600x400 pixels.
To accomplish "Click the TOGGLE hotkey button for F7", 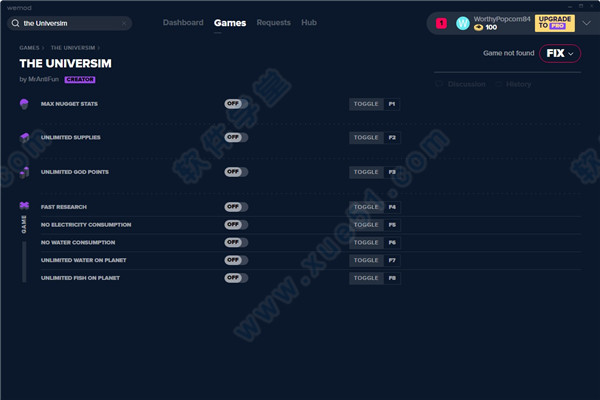I will point(366,260).
